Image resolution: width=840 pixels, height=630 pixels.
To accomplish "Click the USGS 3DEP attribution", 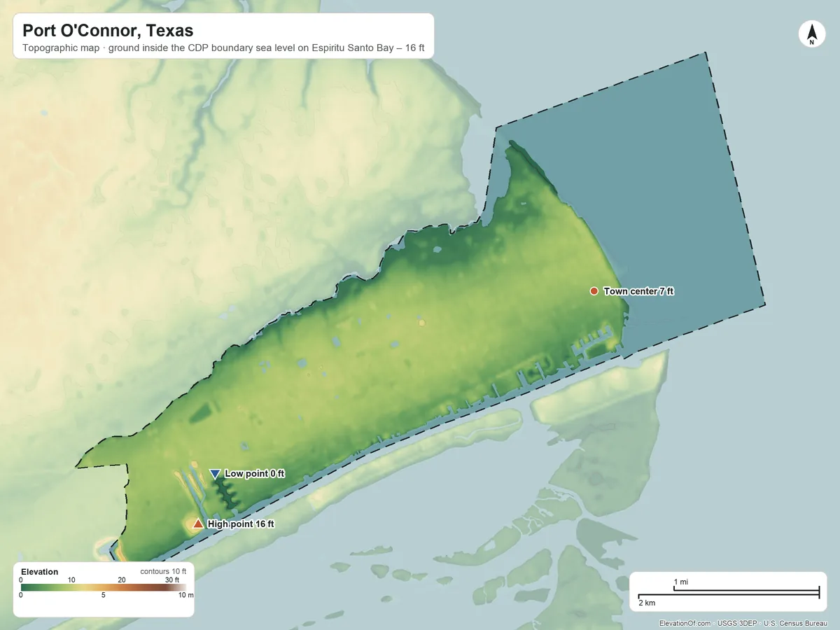I will coord(737,623).
